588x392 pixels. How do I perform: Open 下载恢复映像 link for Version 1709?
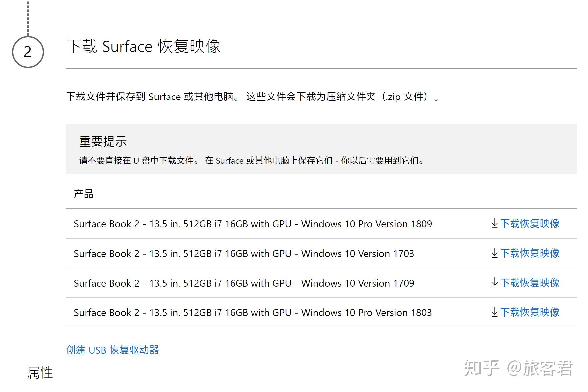tap(530, 283)
